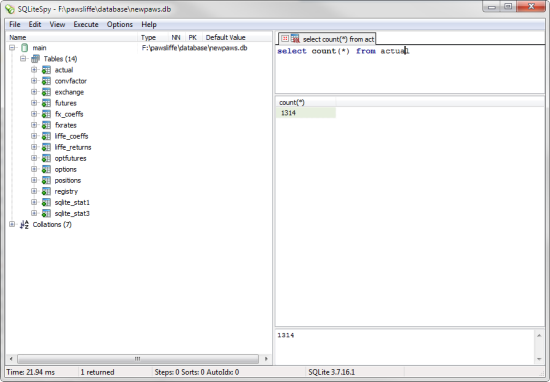Viewport: 550px width, 382px height.
Task: Click the detail pane scroll down arrow
Action: (x=539, y=359)
